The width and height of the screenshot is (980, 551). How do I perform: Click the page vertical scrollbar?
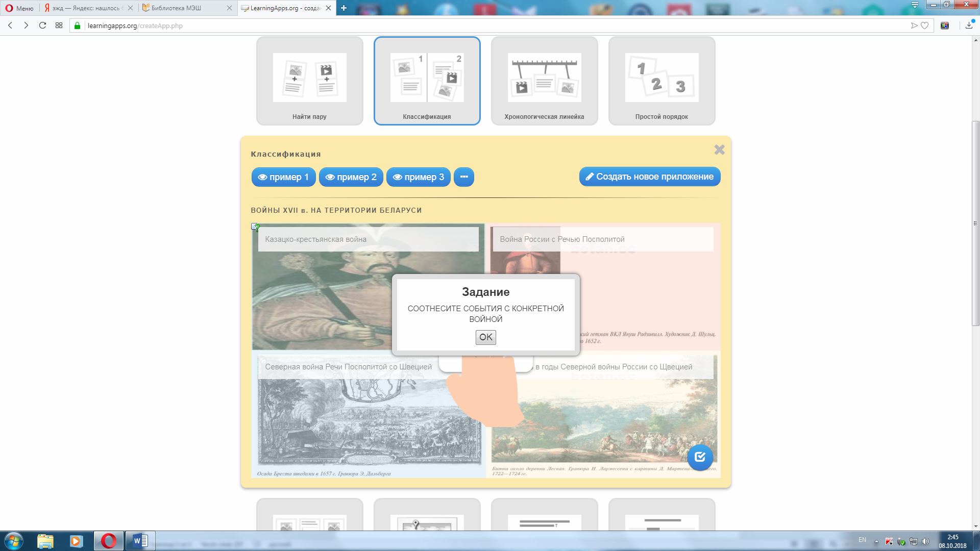coord(975,223)
